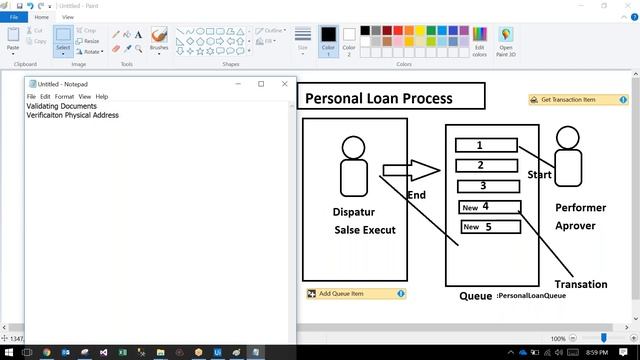The height and width of the screenshot is (360, 640).
Task: Click the Edit colors rainbow icon
Action: pos(480,35)
